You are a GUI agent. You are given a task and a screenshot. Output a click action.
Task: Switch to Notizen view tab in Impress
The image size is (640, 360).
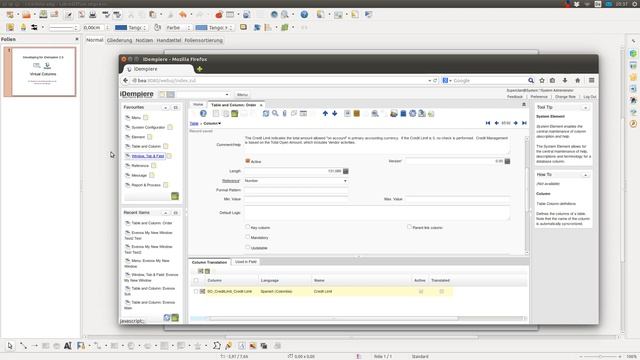[144, 40]
